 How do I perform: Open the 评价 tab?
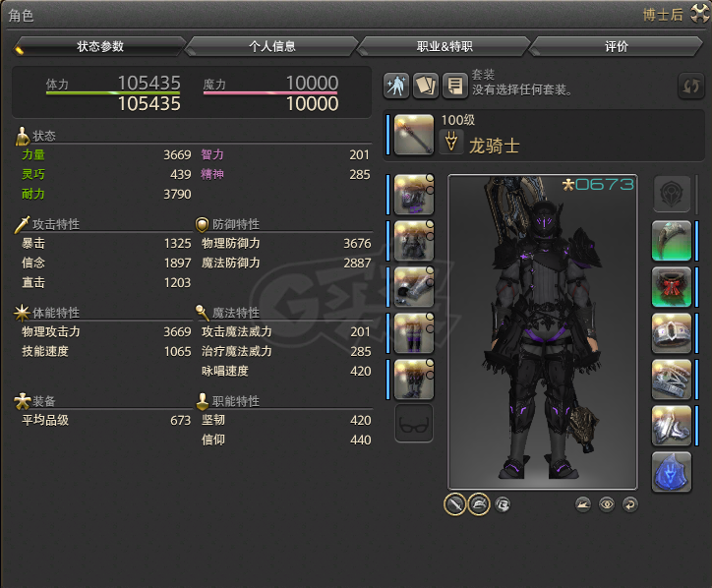click(x=617, y=46)
